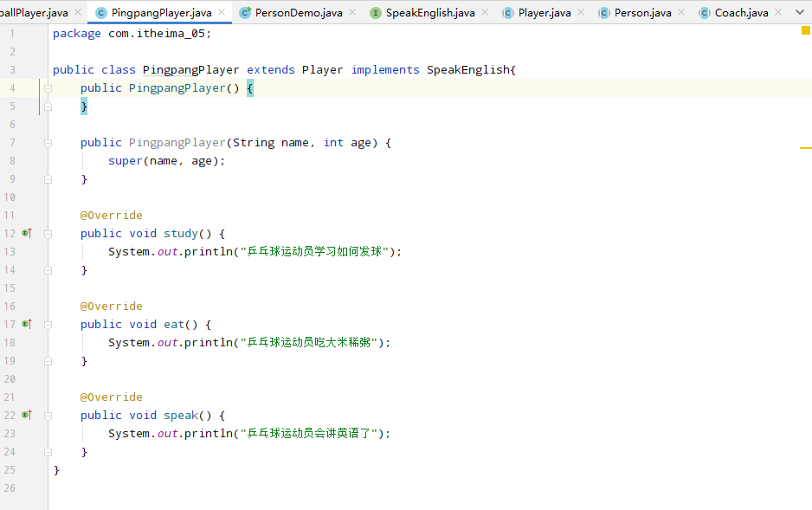The height and width of the screenshot is (510, 812).
Task: Click the class icon on PingpangPlayer.java tab
Action: pos(101,13)
